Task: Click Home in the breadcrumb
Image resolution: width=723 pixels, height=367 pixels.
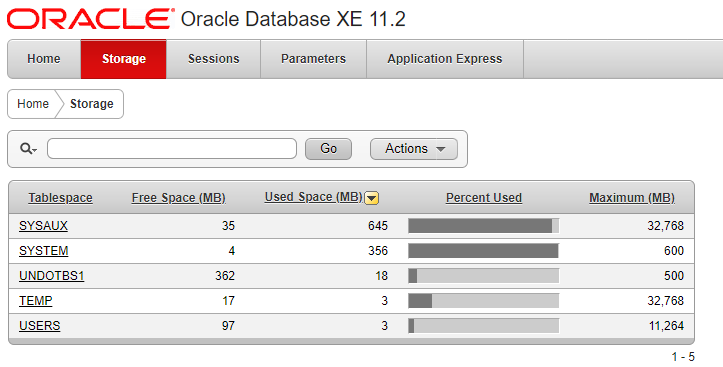Action: (33, 104)
